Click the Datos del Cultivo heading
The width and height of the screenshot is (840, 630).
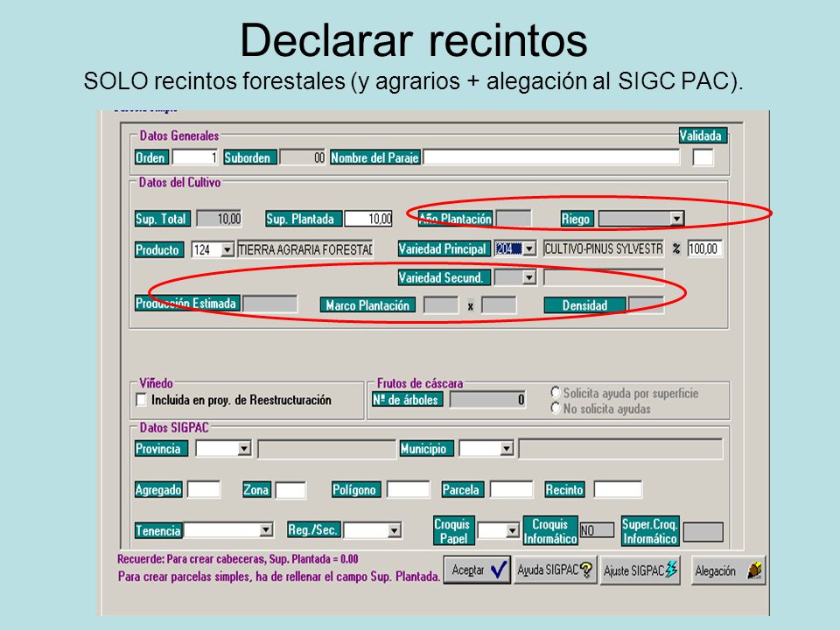point(179,182)
